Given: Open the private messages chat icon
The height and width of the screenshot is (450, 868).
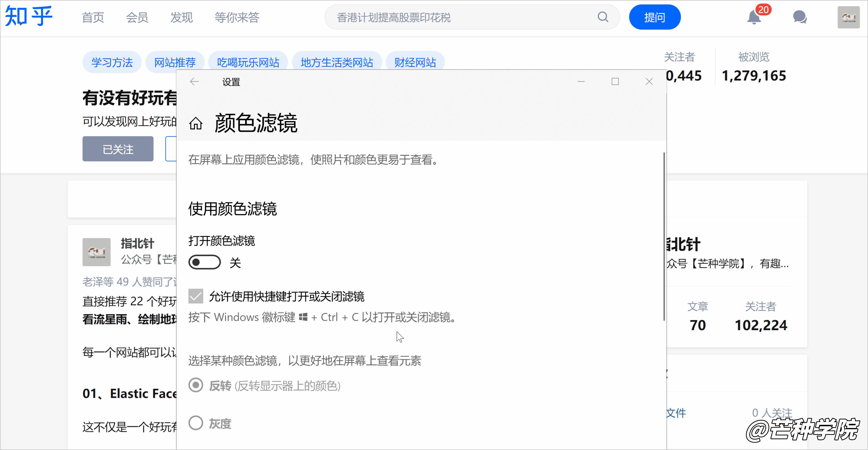Looking at the screenshot, I should pyautogui.click(x=800, y=17).
